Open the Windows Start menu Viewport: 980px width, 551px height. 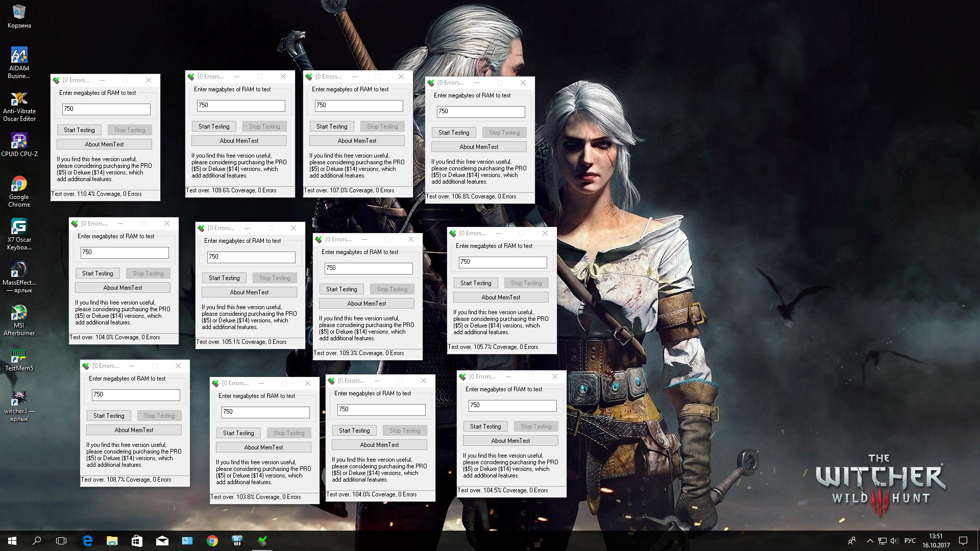[x=12, y=541]
